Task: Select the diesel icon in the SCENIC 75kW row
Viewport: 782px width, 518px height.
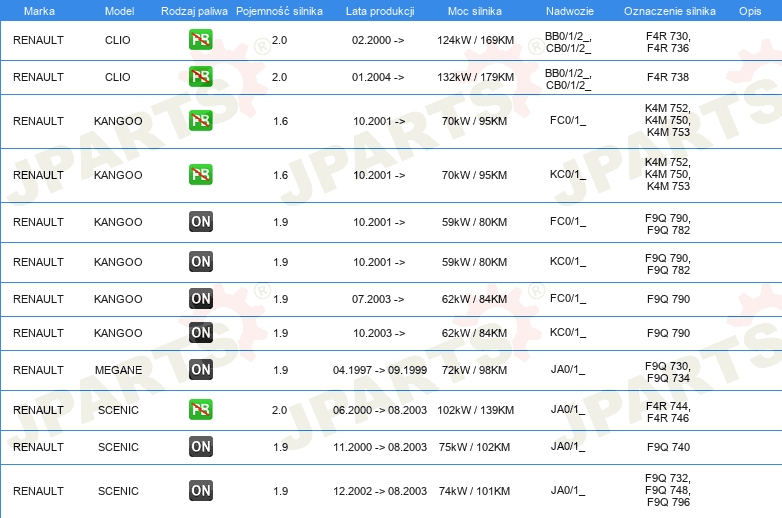Action: tap(200, 447)
